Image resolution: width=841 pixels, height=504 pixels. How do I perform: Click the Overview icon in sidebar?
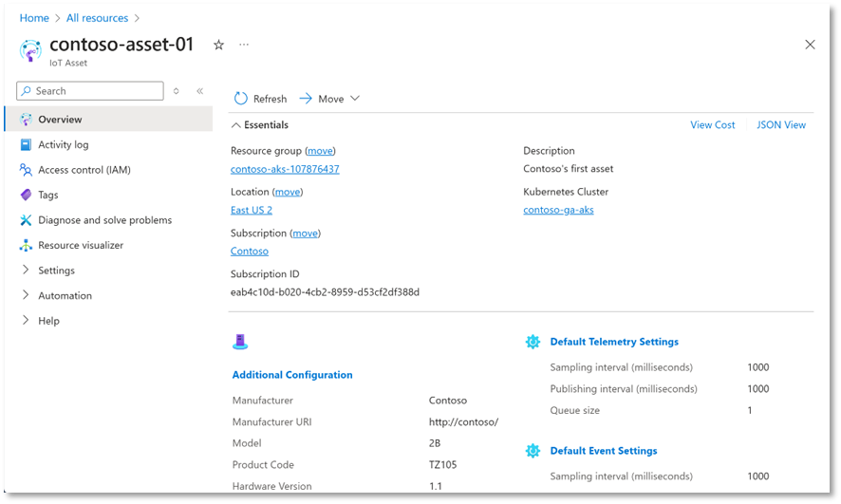[26, 120]
